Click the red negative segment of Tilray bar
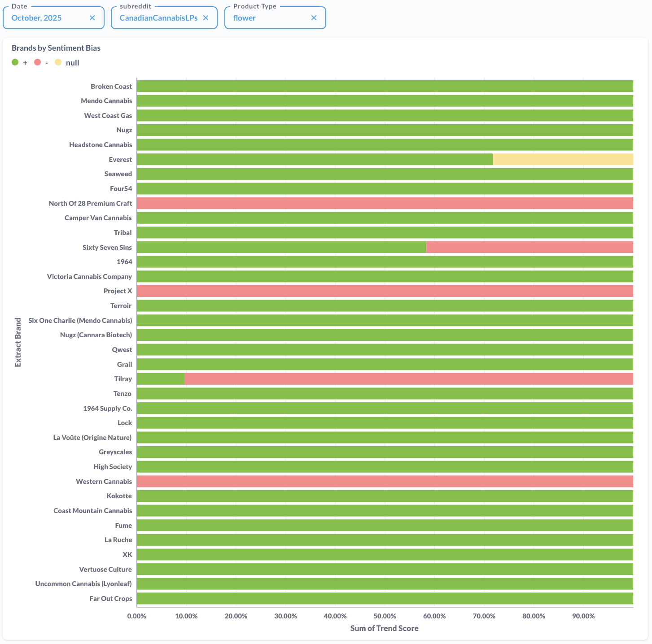 pyautogui.click(x=408, y=379)
